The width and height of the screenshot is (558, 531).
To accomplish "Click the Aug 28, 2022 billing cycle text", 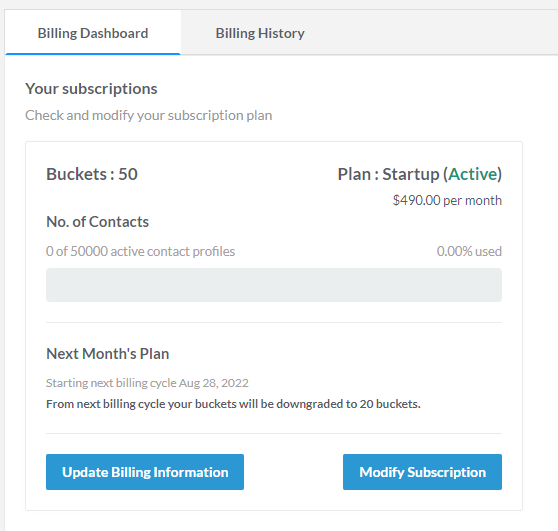I will [x=214, y=383].
